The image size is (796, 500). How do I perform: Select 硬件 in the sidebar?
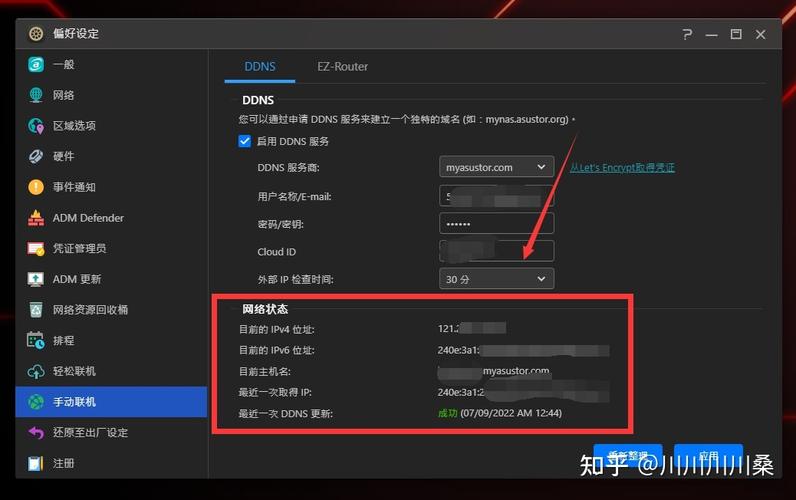[x=111, y=156]
